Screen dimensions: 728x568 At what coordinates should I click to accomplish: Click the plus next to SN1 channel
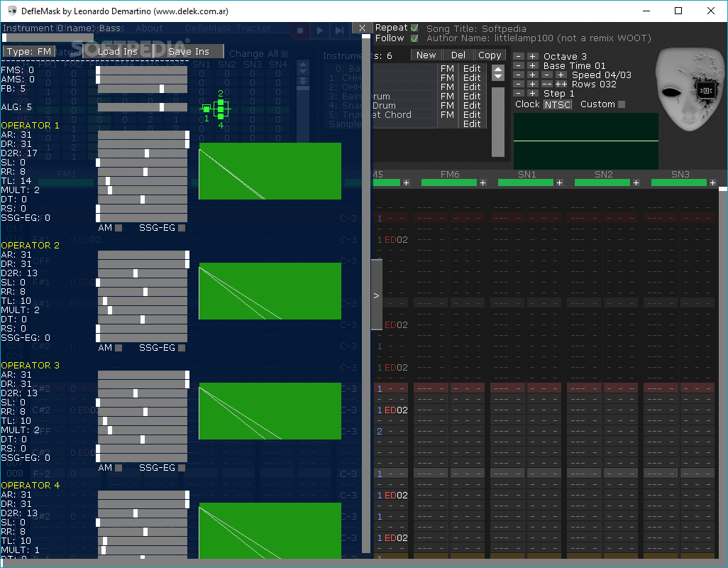click(559, 182)
